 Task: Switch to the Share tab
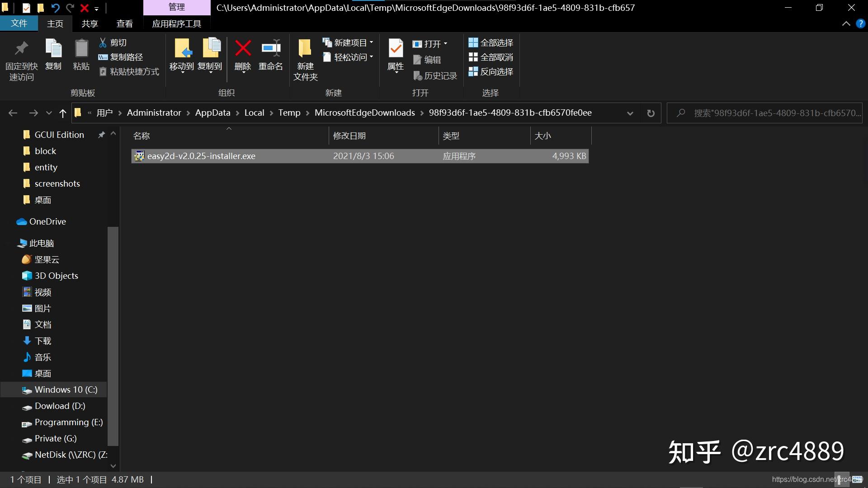(x=90, y=23)
